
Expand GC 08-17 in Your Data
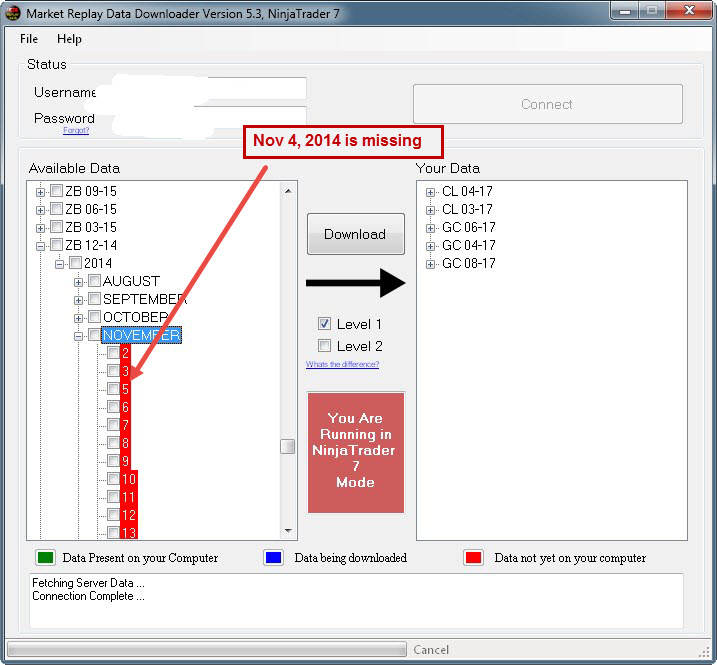[x=430, y=264]
